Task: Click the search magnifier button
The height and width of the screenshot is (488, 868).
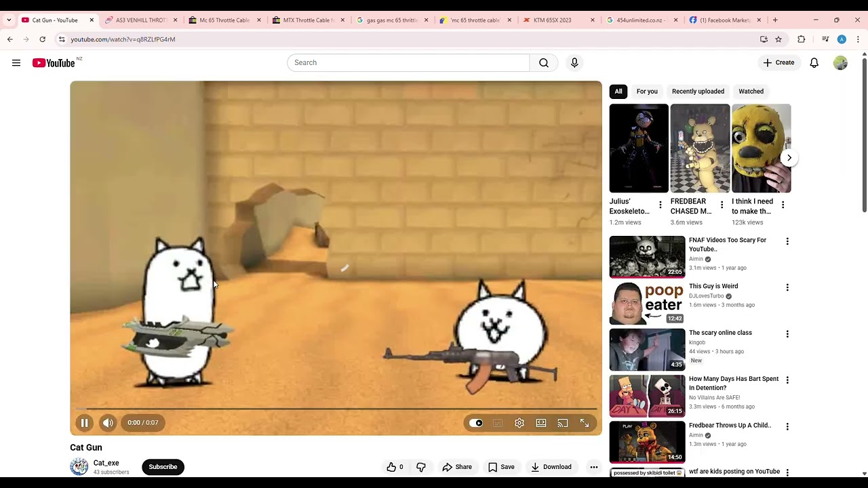Action: (544, 63)
